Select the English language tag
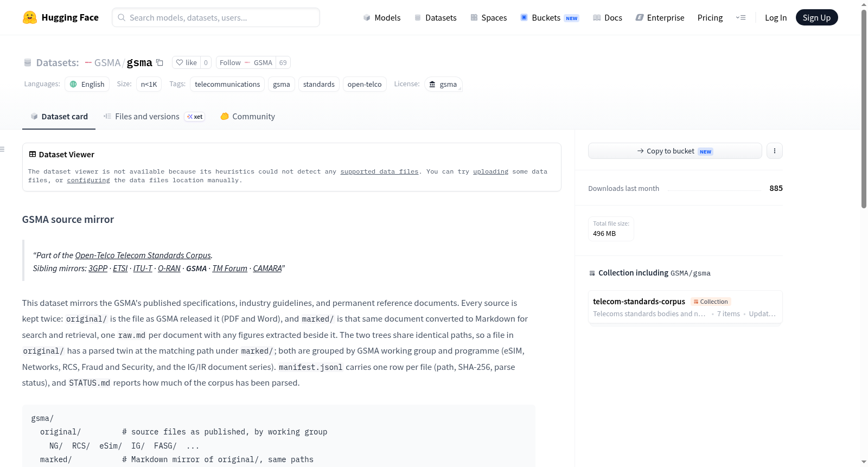 click(87, 84)
